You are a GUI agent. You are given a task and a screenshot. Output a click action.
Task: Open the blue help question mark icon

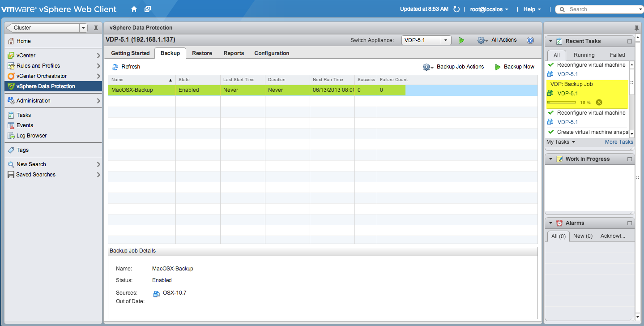530,40
